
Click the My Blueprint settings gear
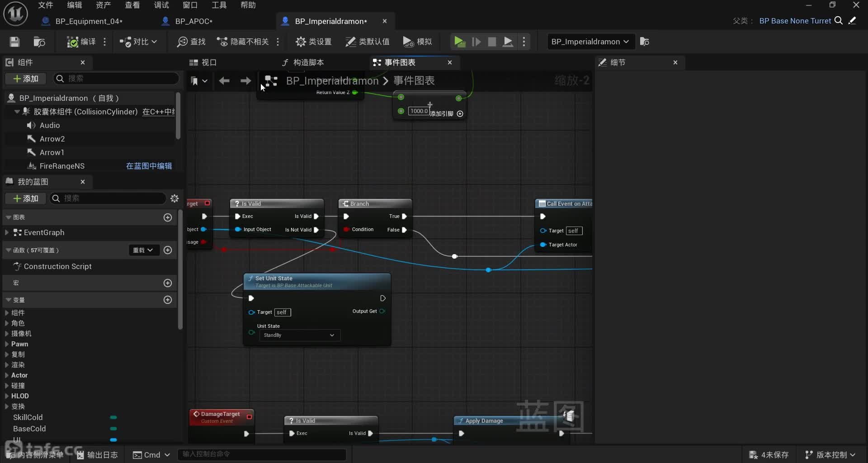coord(175,198)
